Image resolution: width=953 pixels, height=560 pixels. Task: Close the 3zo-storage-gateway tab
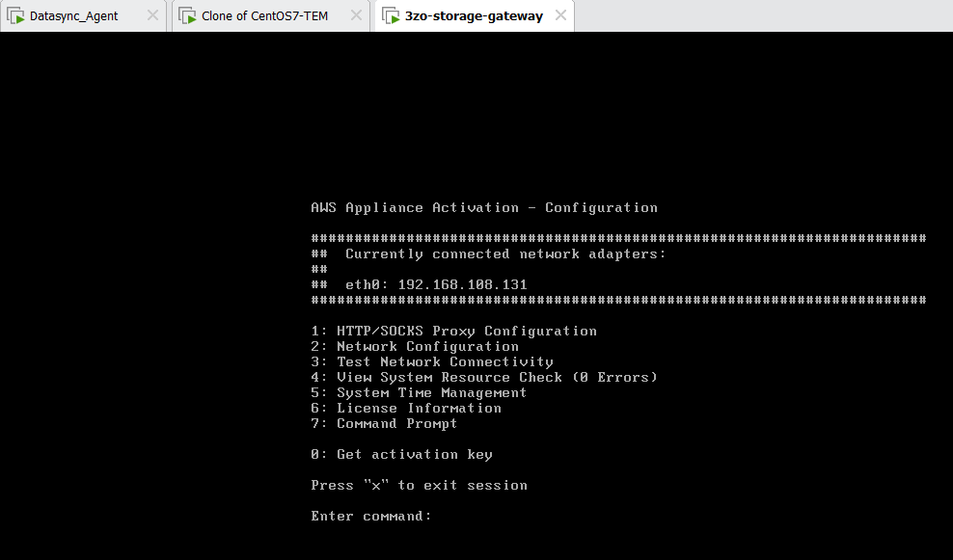[561, 15]
